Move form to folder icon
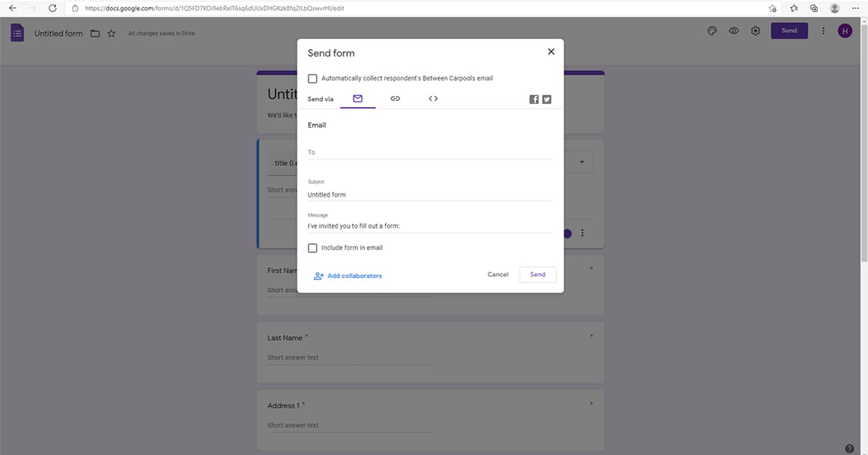 click(x=95, y=33)
